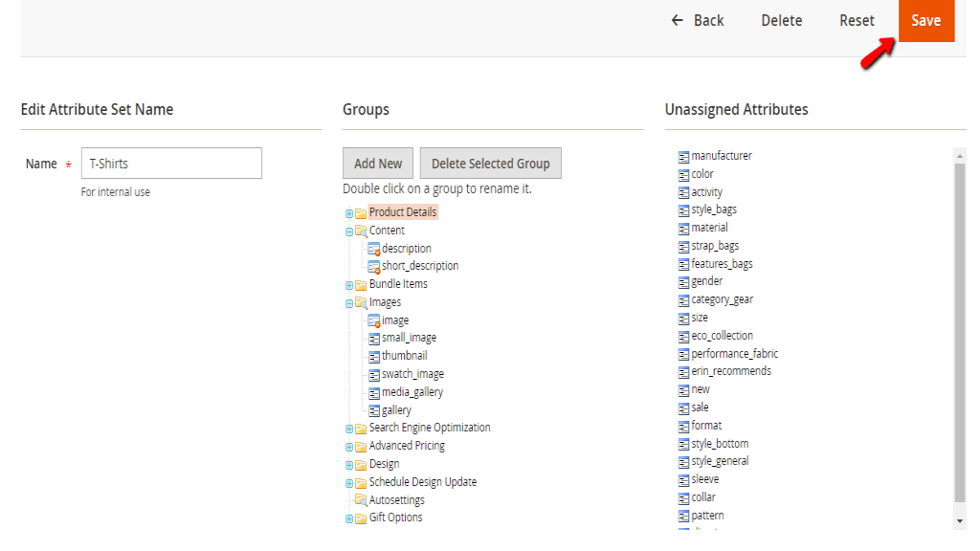Click the swatch_image attribute icon
The width and height of the screenshot is (980, 551).
click(374, 375)
